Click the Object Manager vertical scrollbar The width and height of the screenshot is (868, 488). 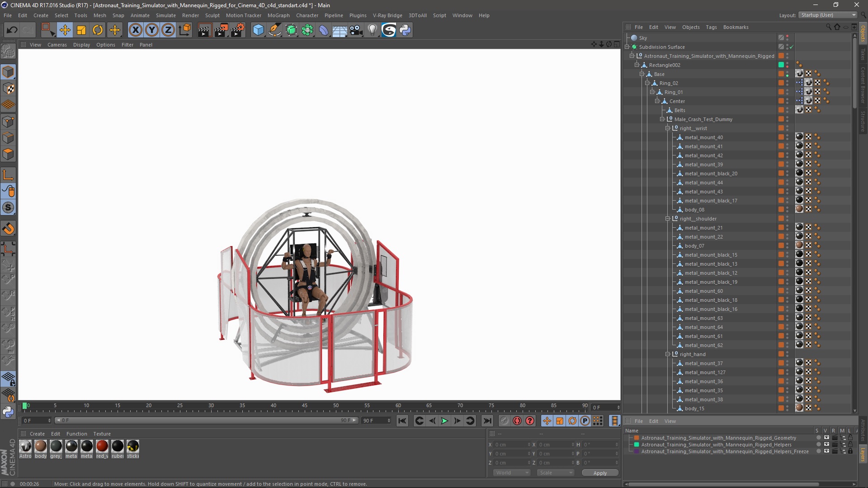(x=854, y=72)
